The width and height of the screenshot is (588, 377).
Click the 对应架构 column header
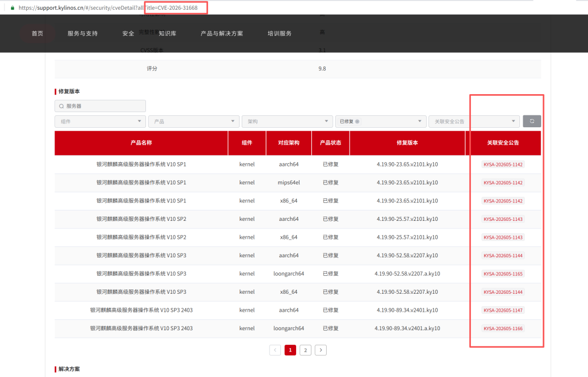(289, 143)
